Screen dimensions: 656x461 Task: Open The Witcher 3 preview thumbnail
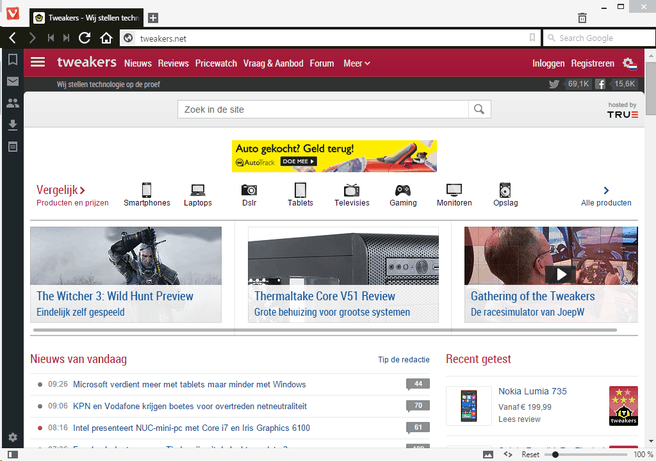coord(126,256)
